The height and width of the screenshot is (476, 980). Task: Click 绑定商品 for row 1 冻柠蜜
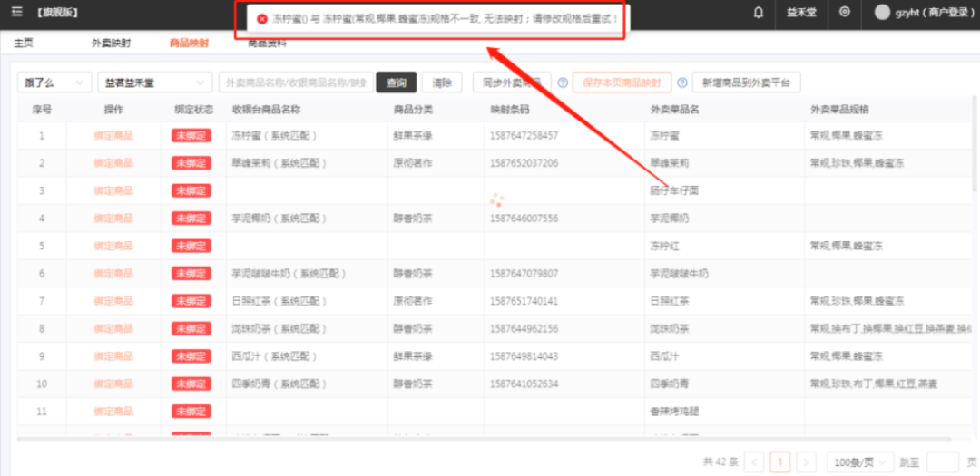pyautogui.click(x=113, y=136)
